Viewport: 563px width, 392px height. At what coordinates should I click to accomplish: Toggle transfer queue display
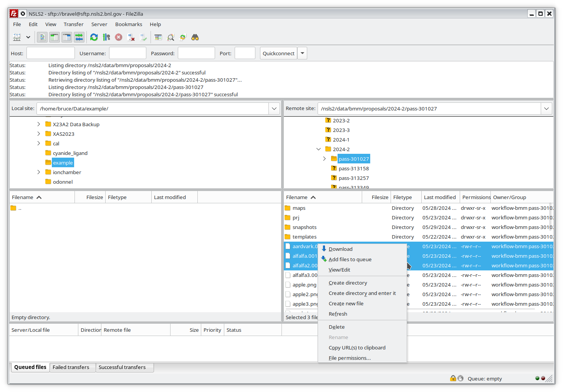click(79, 37)
